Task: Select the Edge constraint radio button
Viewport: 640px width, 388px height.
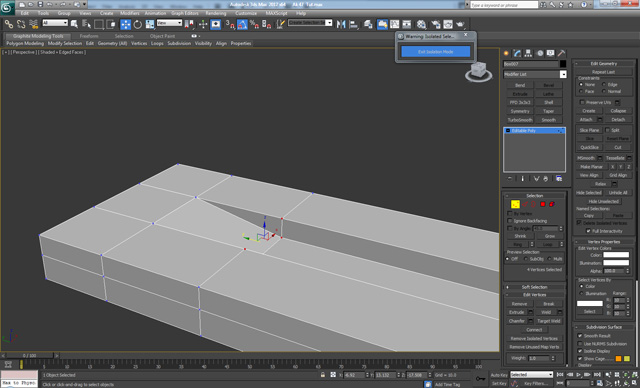Action: tap(604, 84)
